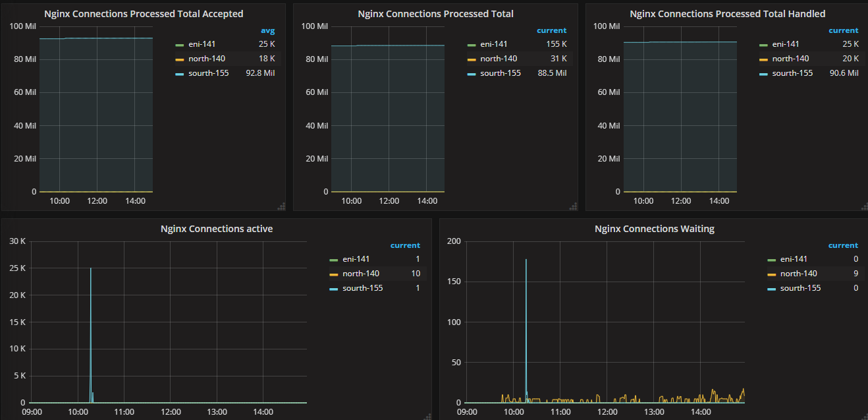Sort Processed Total legend by current column
The height and width of the screenshot is (420, 868).
tap(551, 30)
